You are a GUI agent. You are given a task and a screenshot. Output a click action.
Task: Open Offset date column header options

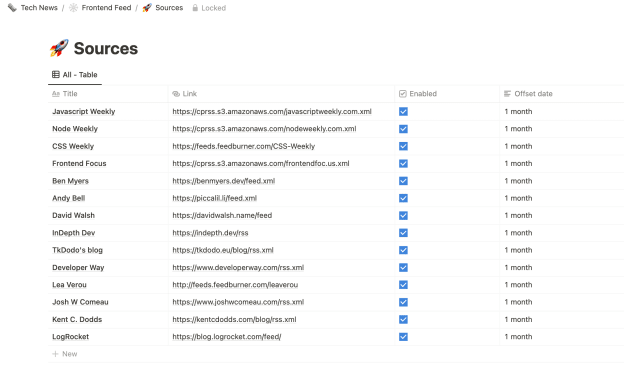click(562, 94)
